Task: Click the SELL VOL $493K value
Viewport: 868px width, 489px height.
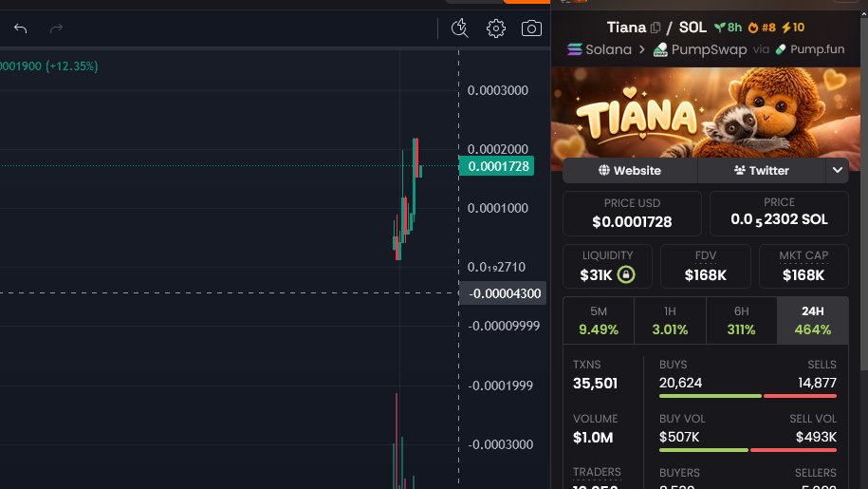Action: pos(816,438)
